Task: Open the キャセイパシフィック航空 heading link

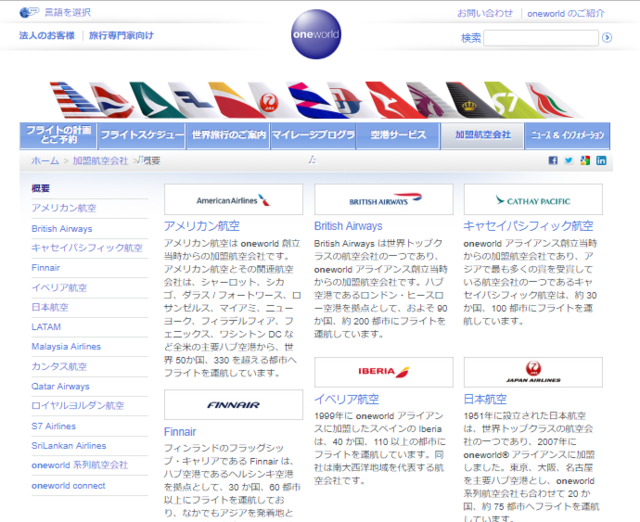Action: [528, 226]
